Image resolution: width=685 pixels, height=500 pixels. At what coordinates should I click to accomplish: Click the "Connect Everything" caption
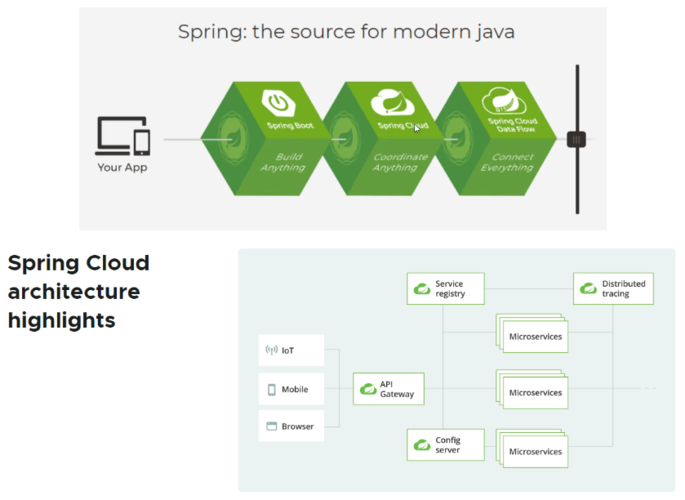pyautogui.click(x=512, y=163)
